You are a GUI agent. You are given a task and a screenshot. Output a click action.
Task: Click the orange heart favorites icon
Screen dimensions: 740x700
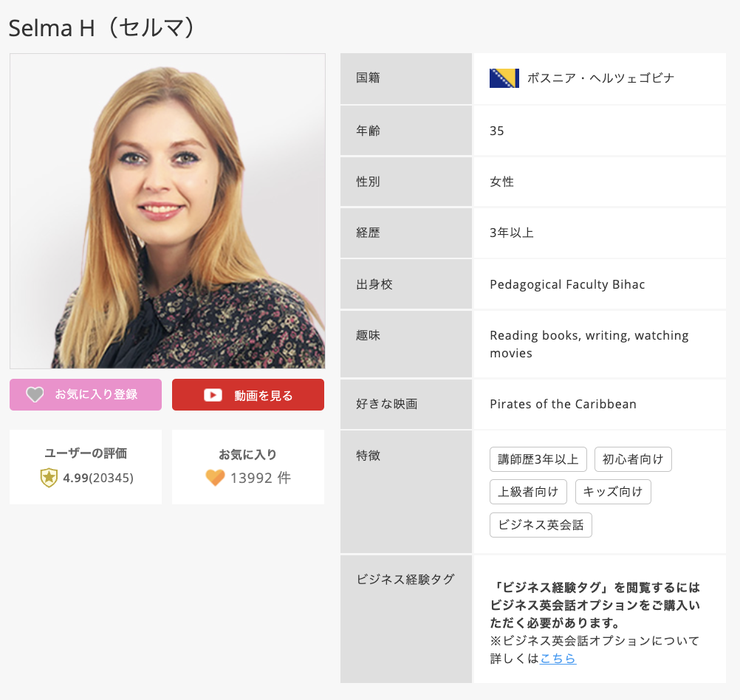[215, 478]
